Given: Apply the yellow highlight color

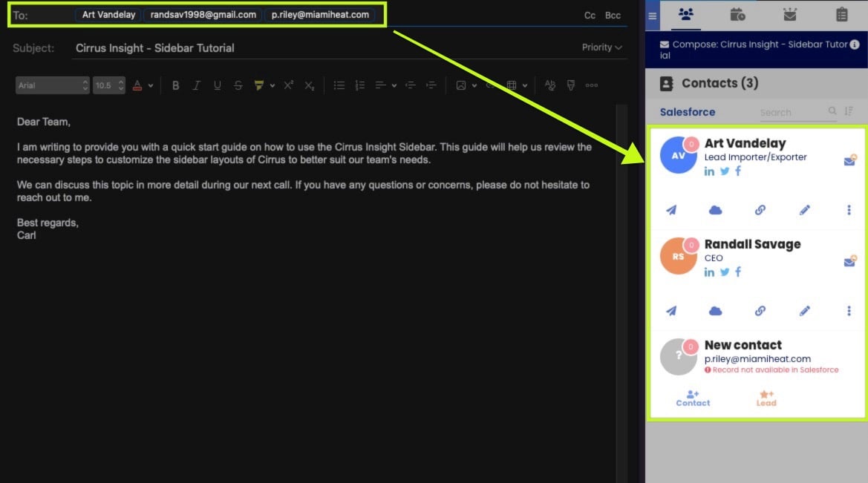Looking at the screenshot, I should pos(258,85).
